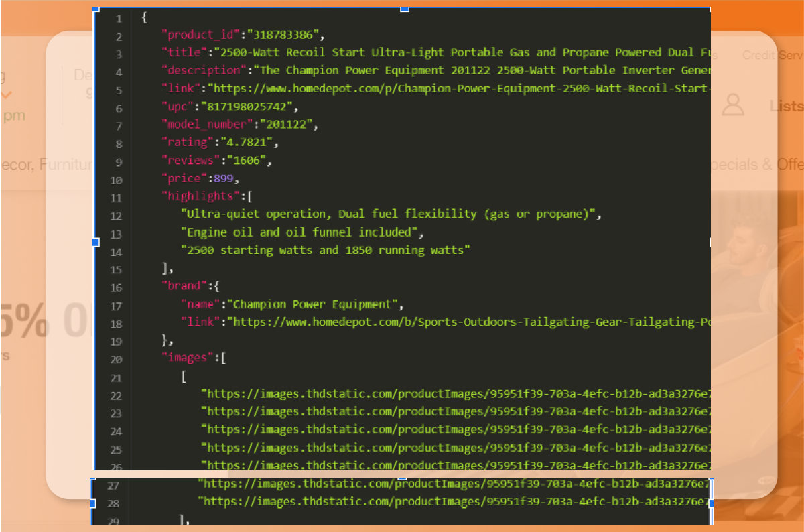
Task: Click the top-center blue selection handle
Action: coord(404,9)
